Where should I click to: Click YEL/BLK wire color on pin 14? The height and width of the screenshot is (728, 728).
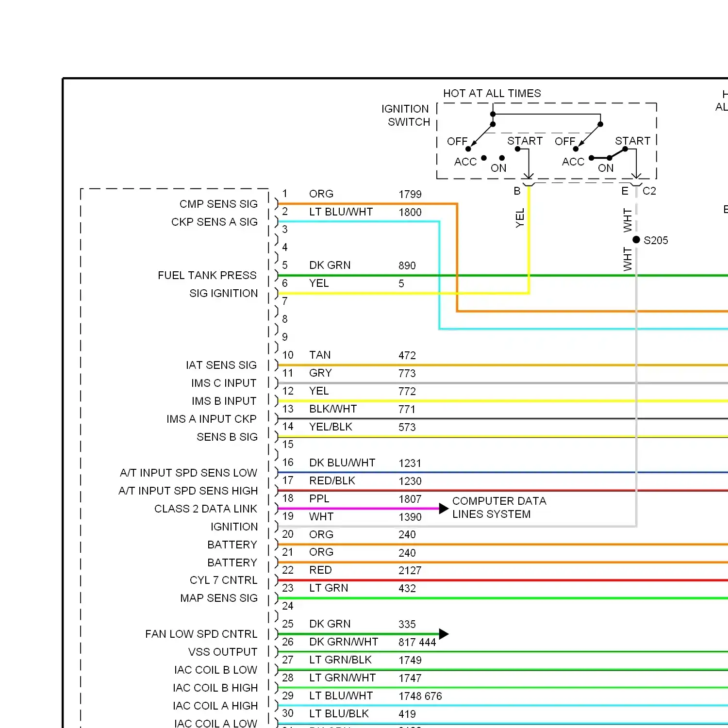coord(331,427)
